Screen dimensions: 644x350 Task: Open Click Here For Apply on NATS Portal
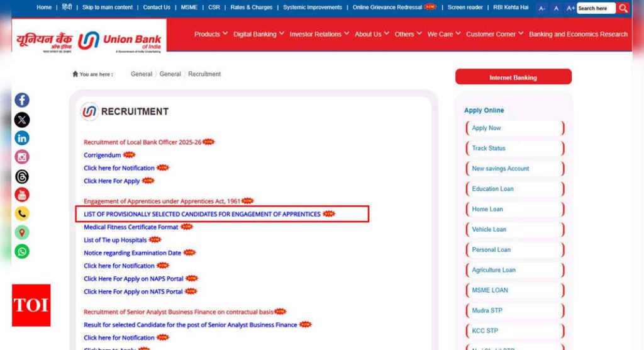click(133, 291)
